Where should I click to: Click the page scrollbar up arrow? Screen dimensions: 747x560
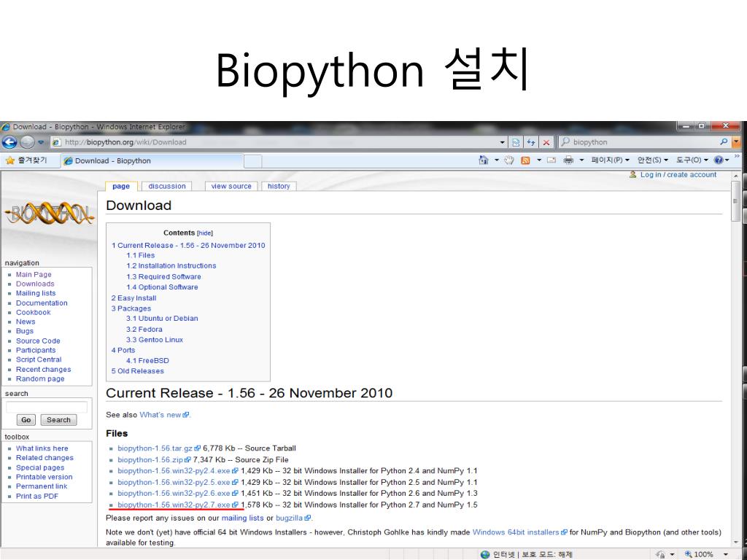click(x=735, y=176)
